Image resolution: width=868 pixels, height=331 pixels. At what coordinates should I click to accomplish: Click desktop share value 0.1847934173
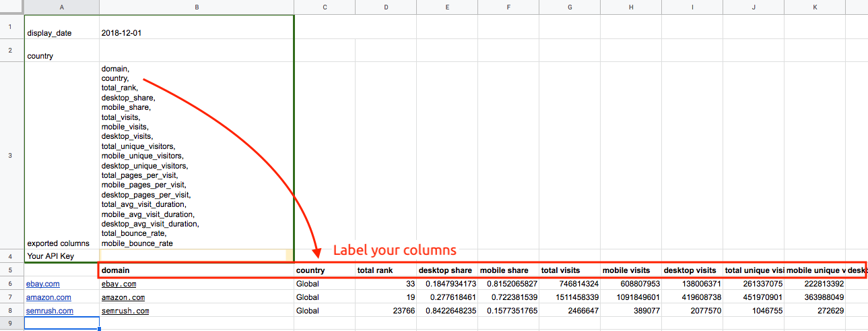click(x=447, y=284)
